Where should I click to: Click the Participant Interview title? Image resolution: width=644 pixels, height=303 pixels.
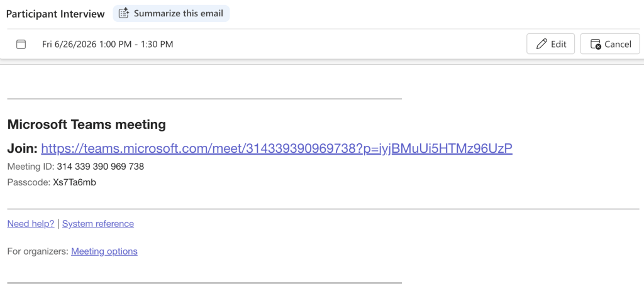click(x=55, y=14)
